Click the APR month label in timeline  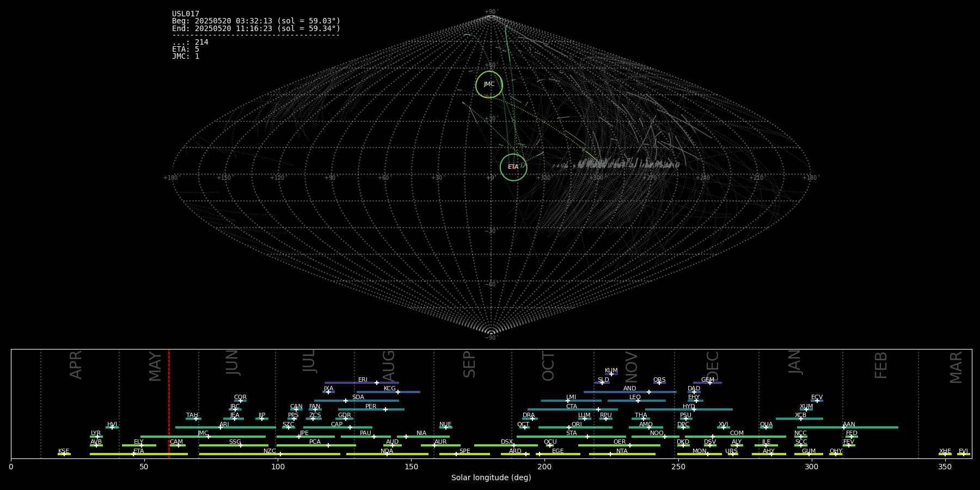click(x=76, y=365)
